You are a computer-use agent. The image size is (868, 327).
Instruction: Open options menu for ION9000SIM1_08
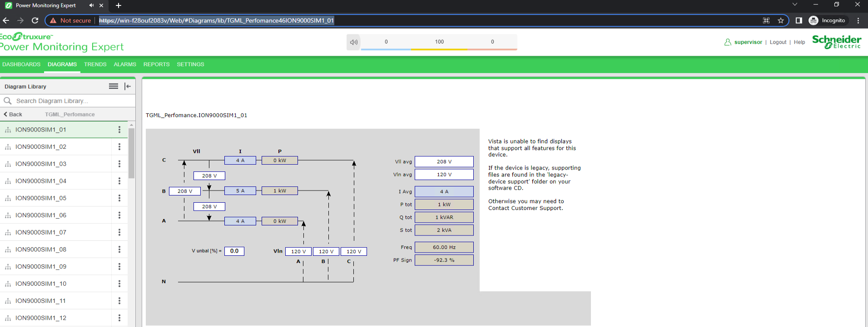pos(119,249)
